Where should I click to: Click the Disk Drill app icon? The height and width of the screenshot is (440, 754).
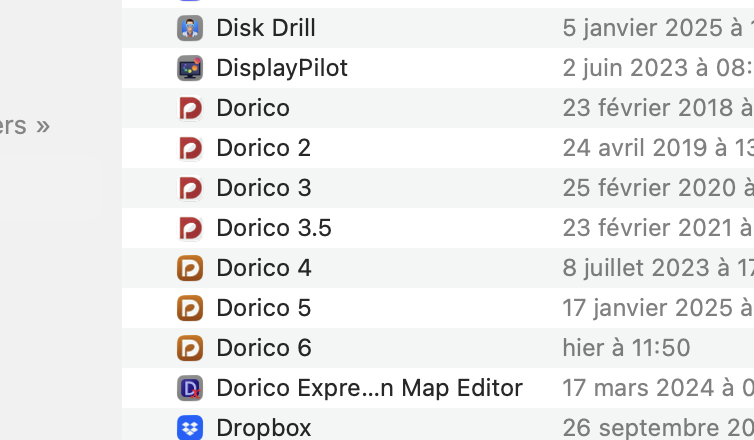point(190,28)
